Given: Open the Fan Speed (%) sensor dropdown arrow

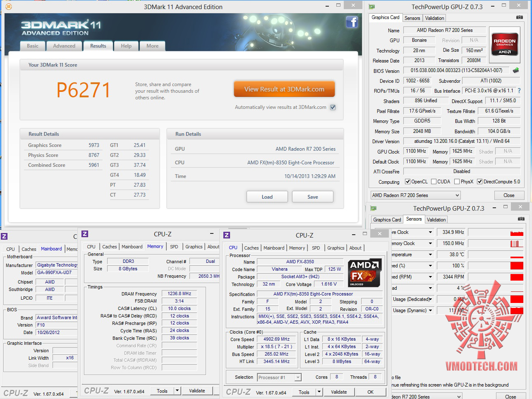Looking at the screenshot, I should [x=430, y=266].
